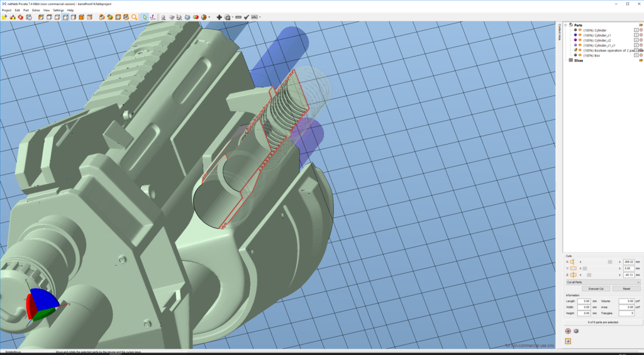Click remove icon on Box row

tap(641, 55)
